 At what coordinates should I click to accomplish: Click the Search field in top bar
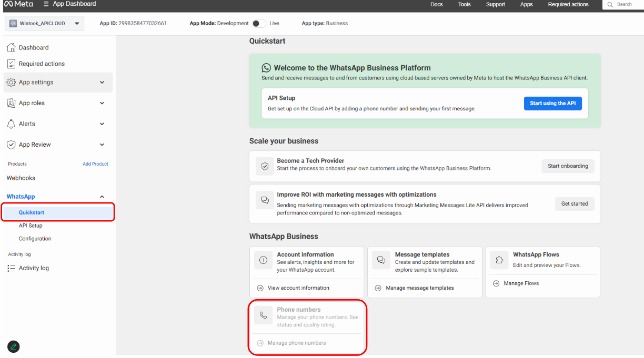click(x=626, y=4)
